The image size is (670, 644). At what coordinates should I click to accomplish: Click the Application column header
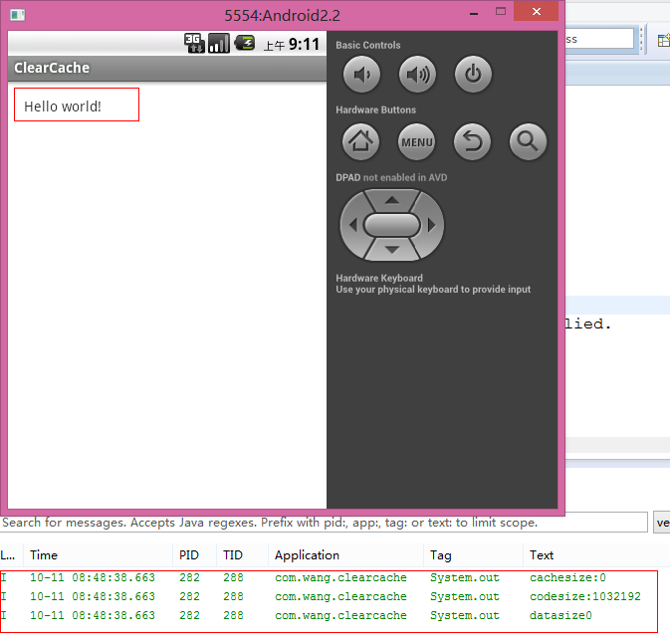pos(345,555)
